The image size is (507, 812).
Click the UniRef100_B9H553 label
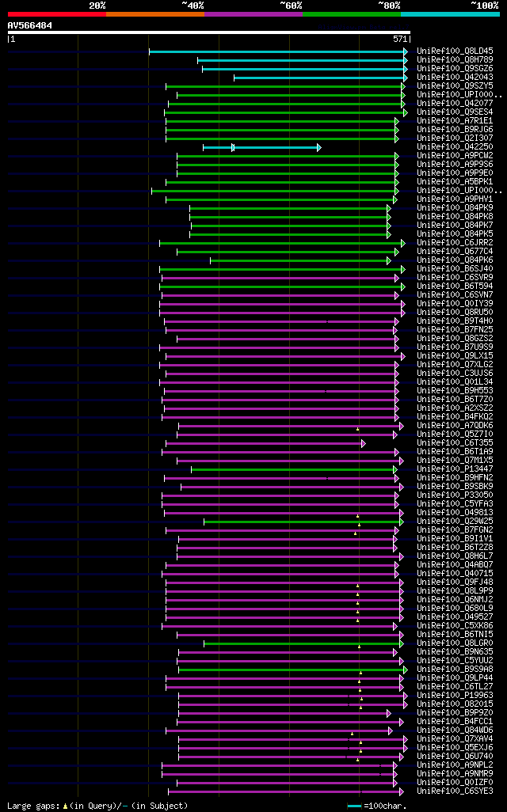tap(456, 390)
